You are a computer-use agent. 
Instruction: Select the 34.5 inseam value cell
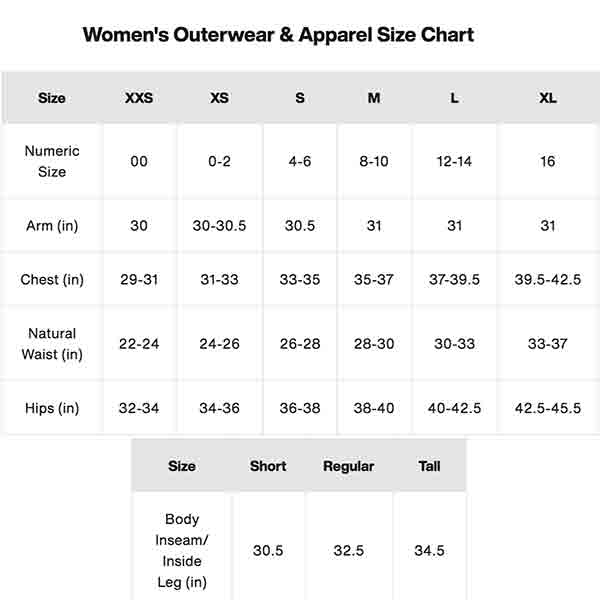point(429,550)
